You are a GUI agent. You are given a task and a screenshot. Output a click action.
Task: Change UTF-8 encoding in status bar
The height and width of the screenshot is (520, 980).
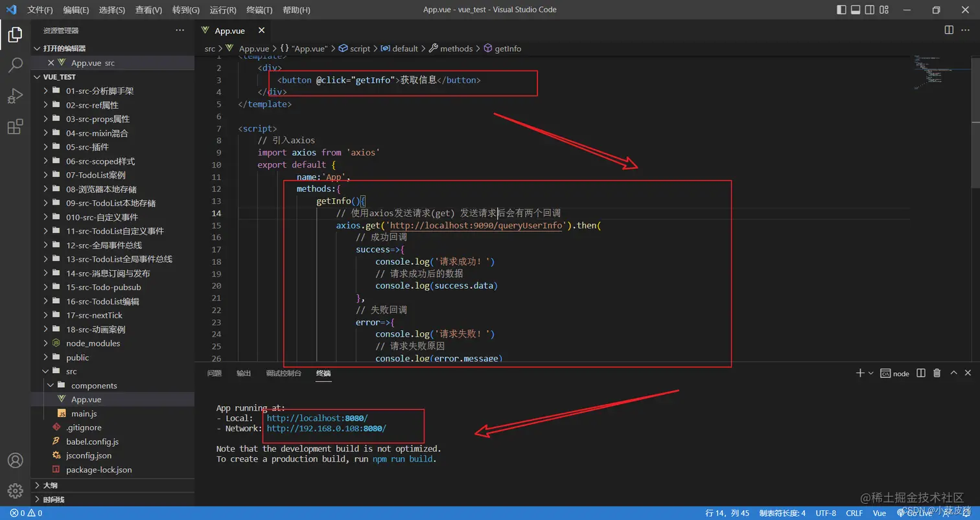pos(826,513)
